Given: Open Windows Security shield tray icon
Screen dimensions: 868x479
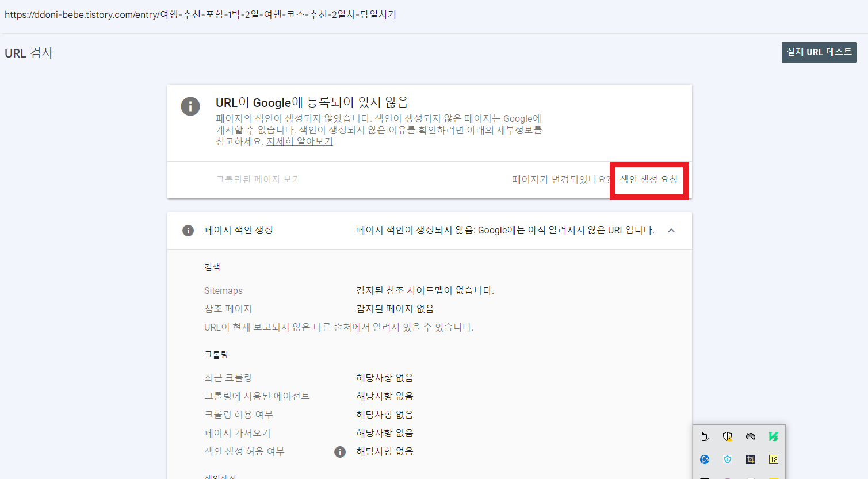Looking at the screenshot, I should pos(728,436).
